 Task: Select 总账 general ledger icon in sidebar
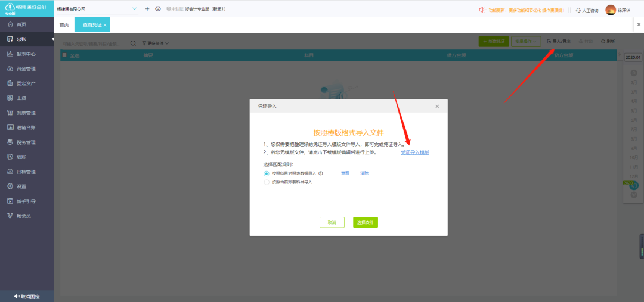click(11, 39)
